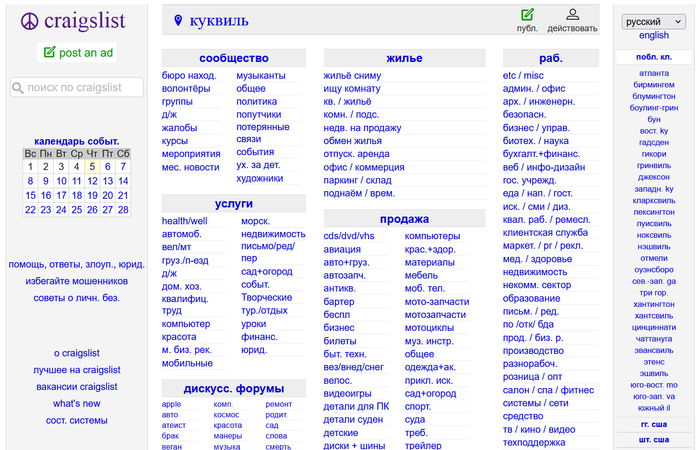Open the о craigslist link

point(77,353)
